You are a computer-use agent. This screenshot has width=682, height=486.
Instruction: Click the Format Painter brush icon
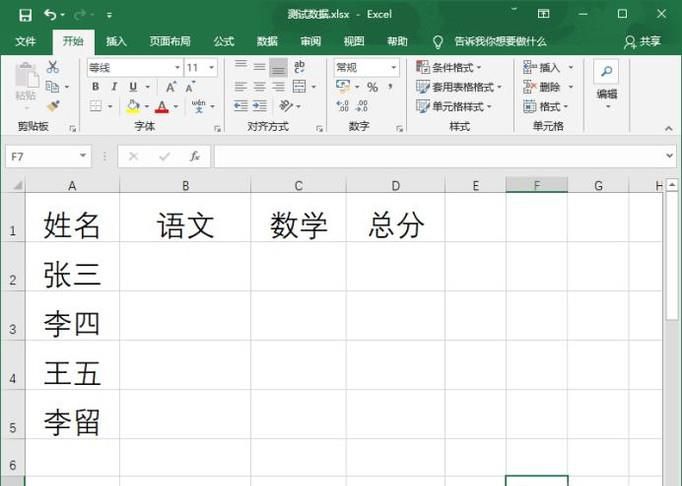[53, 106]
